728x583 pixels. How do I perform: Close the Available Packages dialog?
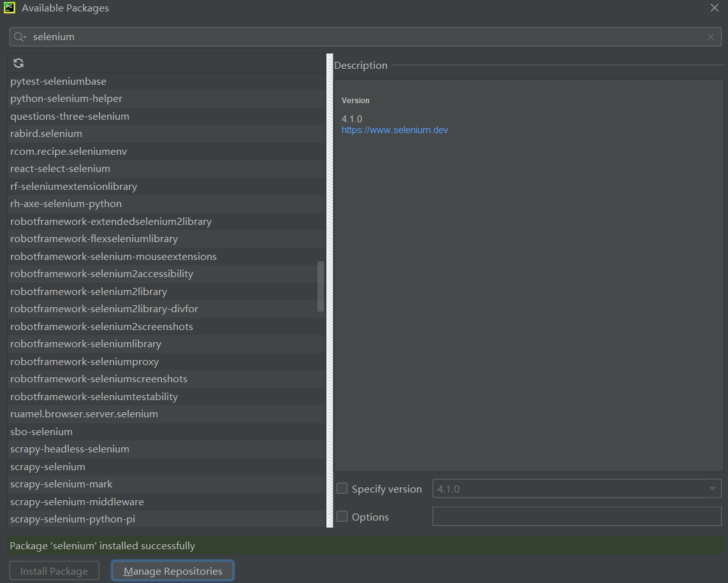click(715, 8)
